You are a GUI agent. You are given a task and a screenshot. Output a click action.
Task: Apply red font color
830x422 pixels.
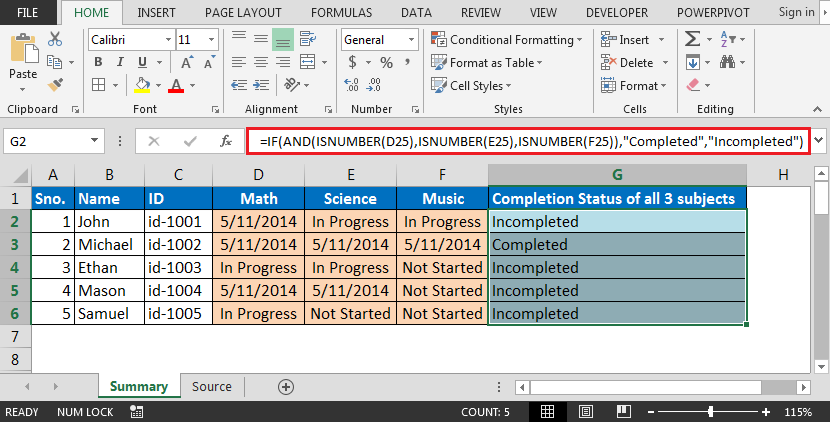pos(176,85)
